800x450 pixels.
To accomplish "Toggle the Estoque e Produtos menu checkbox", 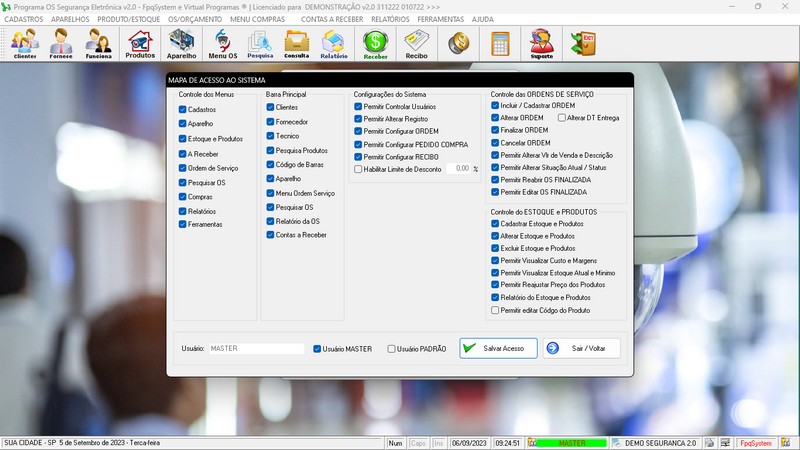I will click(182, 138).
